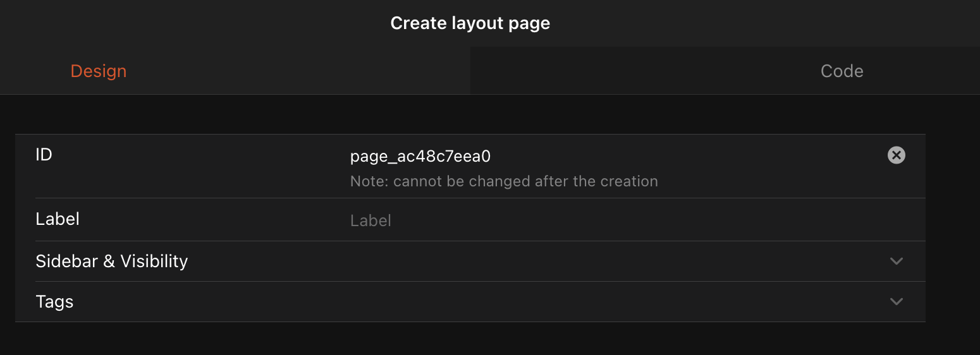The image size is (980, 355).
Task: Click the note about ID creation
Action: 504,181
